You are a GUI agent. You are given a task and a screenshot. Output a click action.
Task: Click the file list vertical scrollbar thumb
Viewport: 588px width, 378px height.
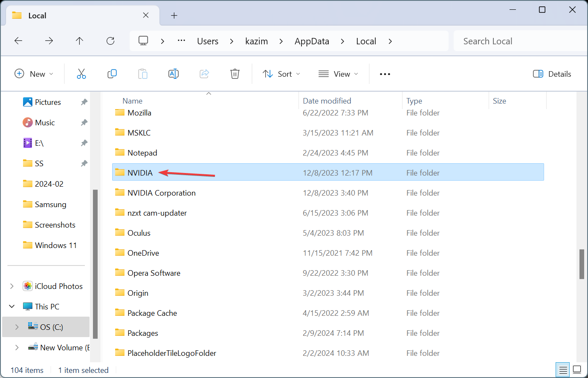(x=582, y=264)
